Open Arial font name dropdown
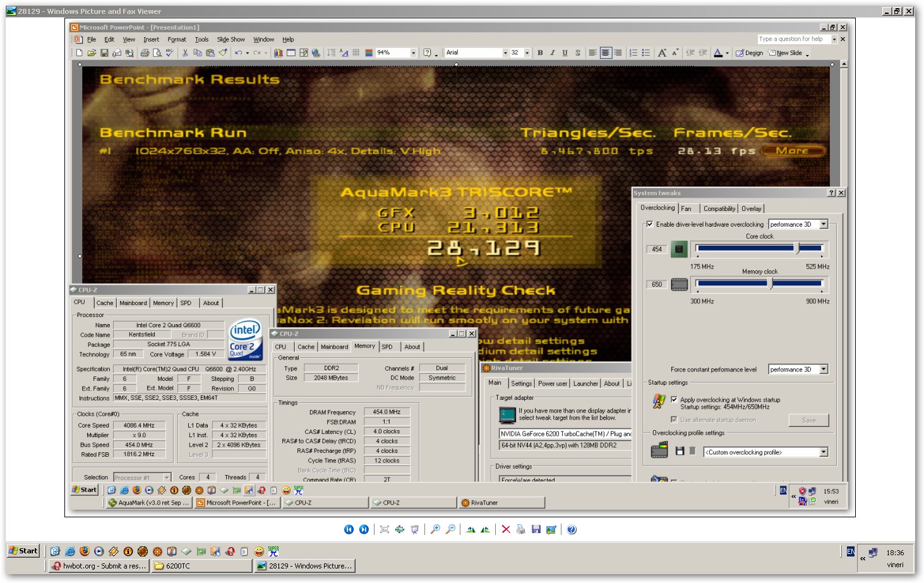924x583 pixels. tap(505, 53)
